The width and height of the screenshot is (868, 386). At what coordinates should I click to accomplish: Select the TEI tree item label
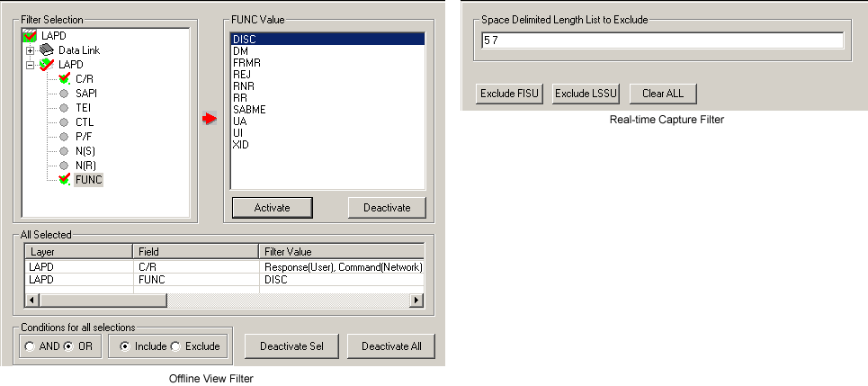point(83,108)
